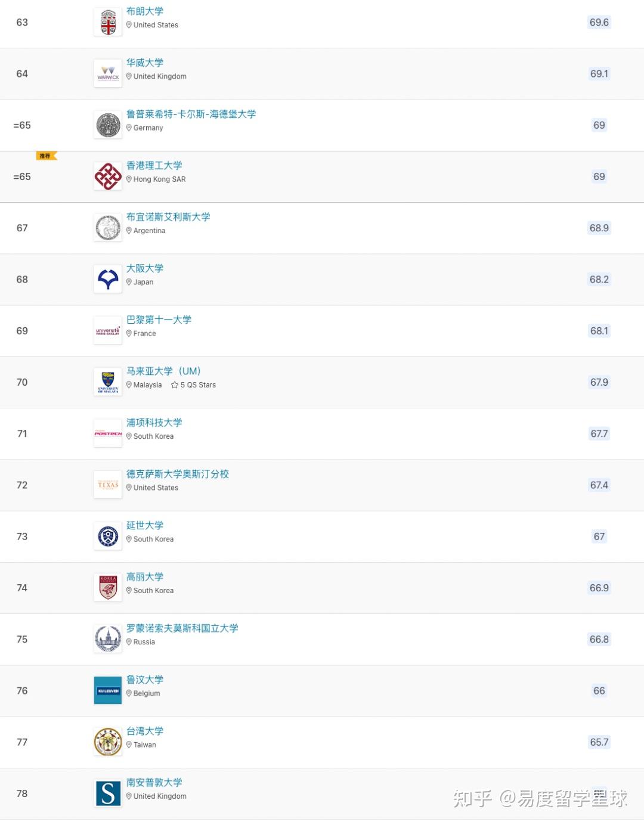Image resolution: width=644 pixels, height=825 pixels.
Task: Click the Université Paris-Saclay logo
Action: tap(108, 331)
